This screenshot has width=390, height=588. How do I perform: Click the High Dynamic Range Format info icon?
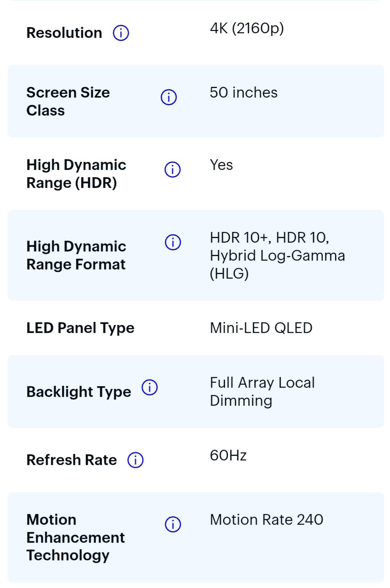[x=173, y=242]
